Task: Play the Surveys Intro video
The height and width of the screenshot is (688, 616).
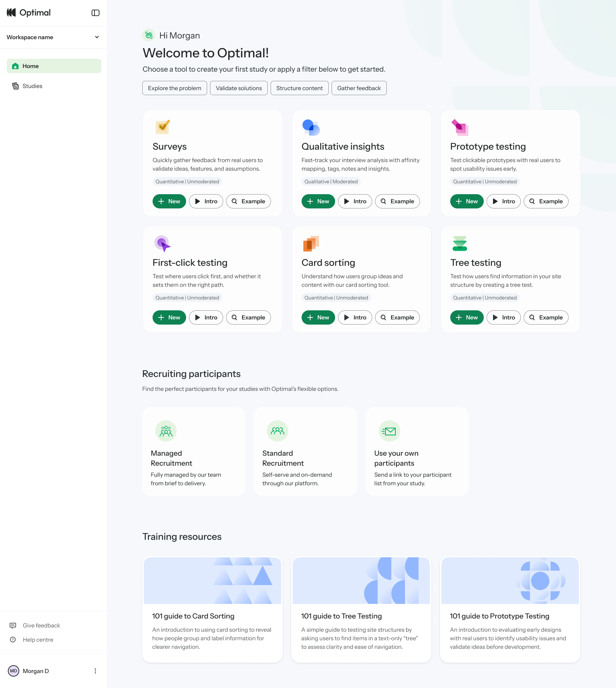Action: (x=206, y=201)
